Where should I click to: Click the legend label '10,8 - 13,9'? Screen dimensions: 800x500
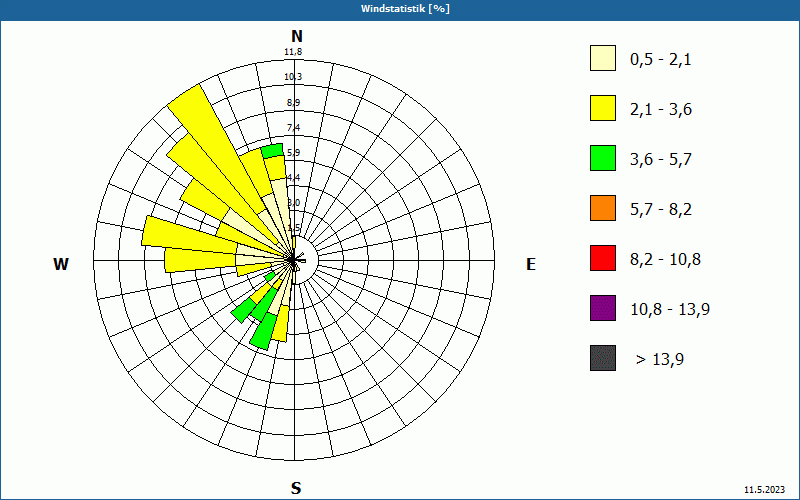click(670, 310)
